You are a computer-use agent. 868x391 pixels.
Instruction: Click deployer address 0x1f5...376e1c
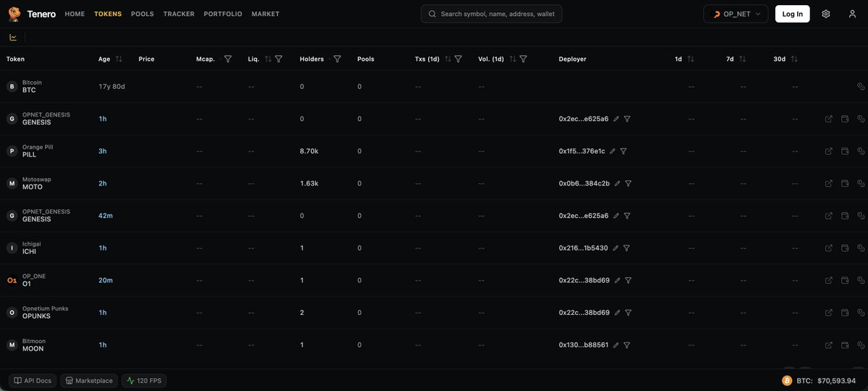[582, 151]
